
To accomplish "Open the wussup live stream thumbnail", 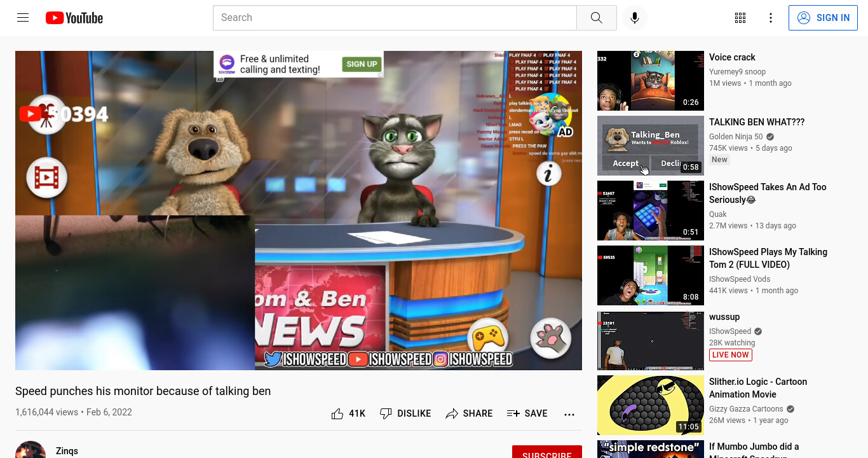I will pyautogui.click(x=651, y=340).
